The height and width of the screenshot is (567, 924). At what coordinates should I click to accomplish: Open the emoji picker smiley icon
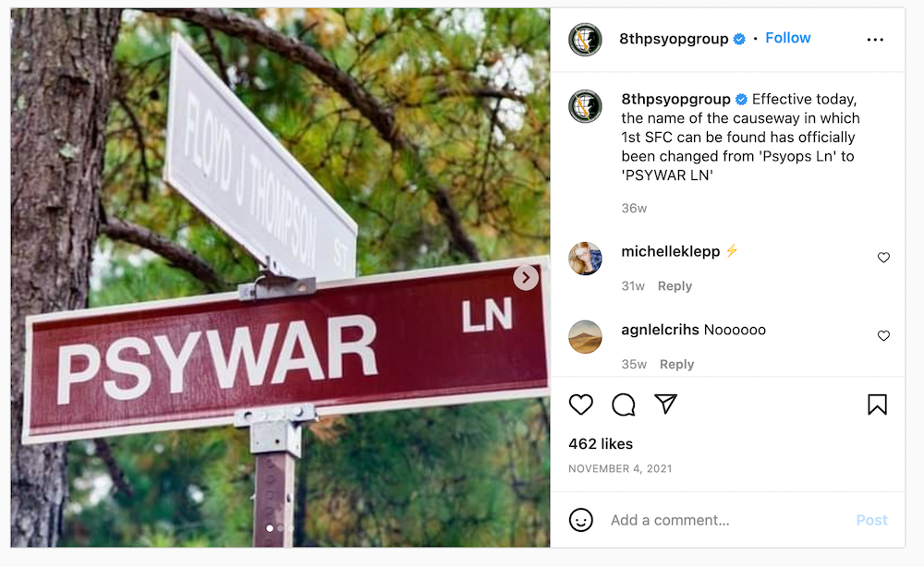[580, 520]
